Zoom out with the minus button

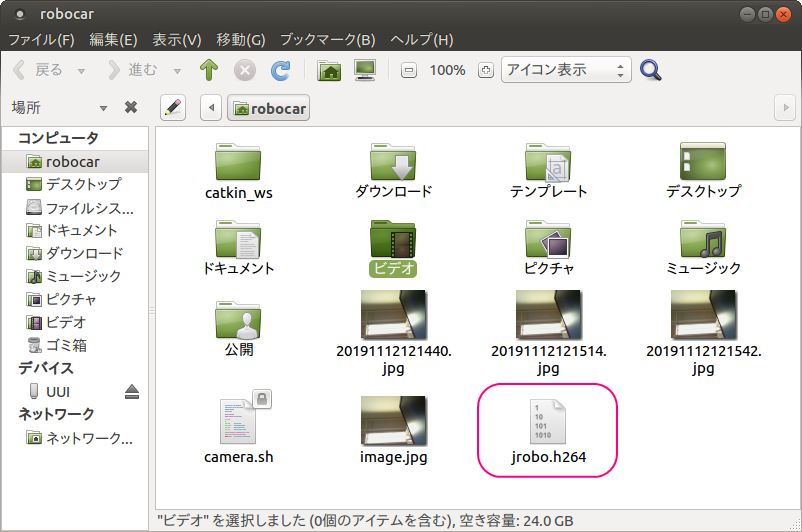[409, 70]
